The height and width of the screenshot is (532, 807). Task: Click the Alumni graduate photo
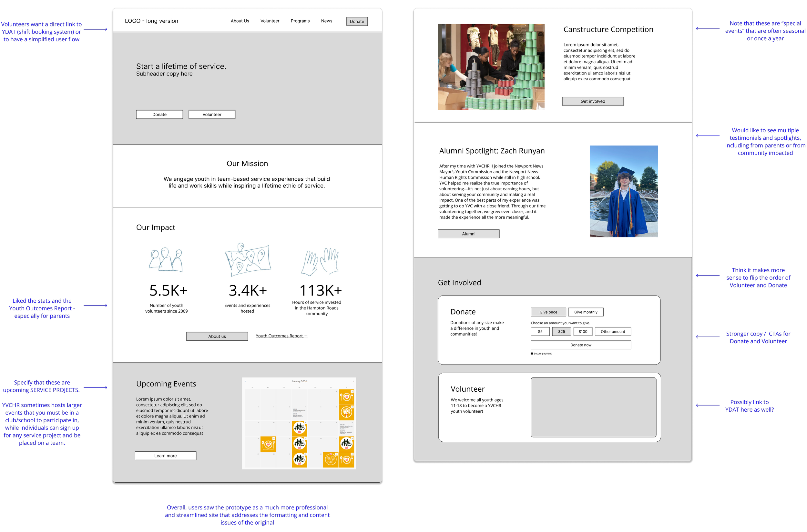pyautogui.click(x=623, y=191)
